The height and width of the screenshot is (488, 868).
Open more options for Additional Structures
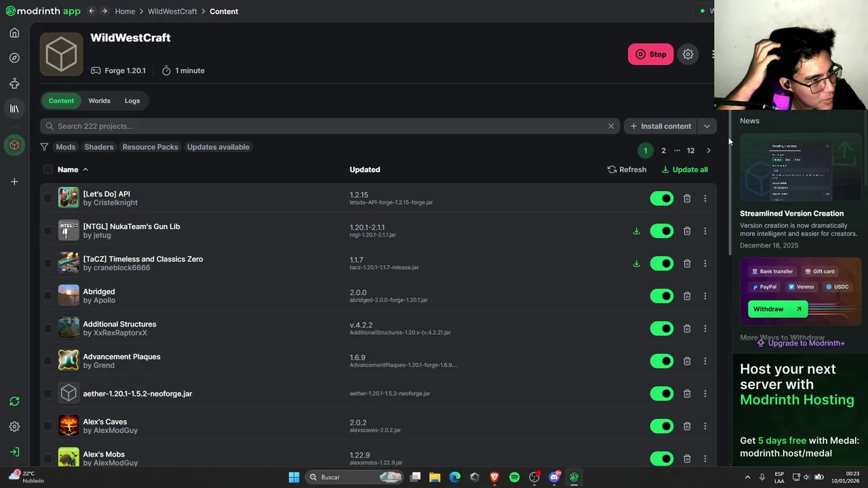[705, 329]
